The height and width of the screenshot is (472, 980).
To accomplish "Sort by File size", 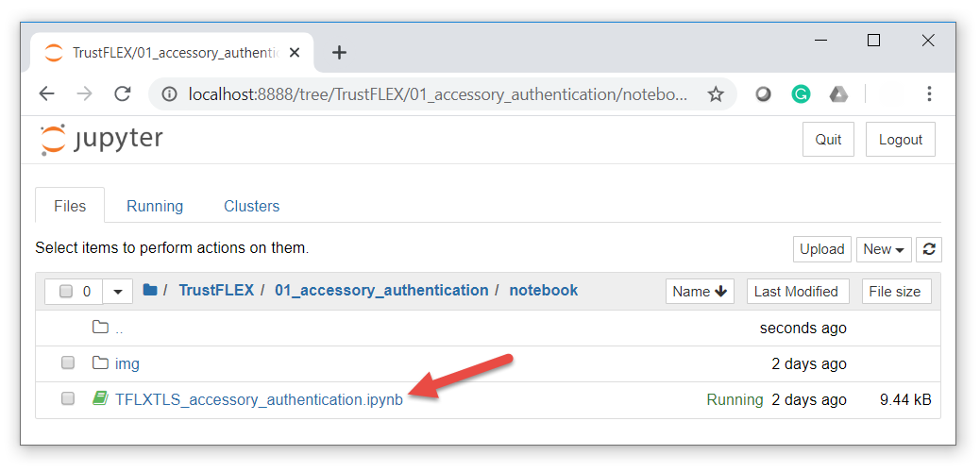I will 896,292.
